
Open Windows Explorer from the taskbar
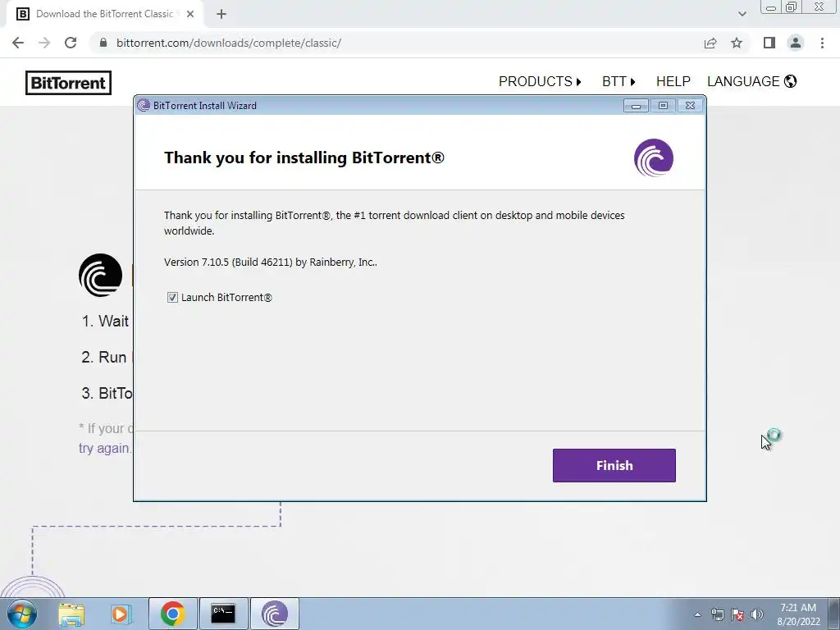(72, 614)
